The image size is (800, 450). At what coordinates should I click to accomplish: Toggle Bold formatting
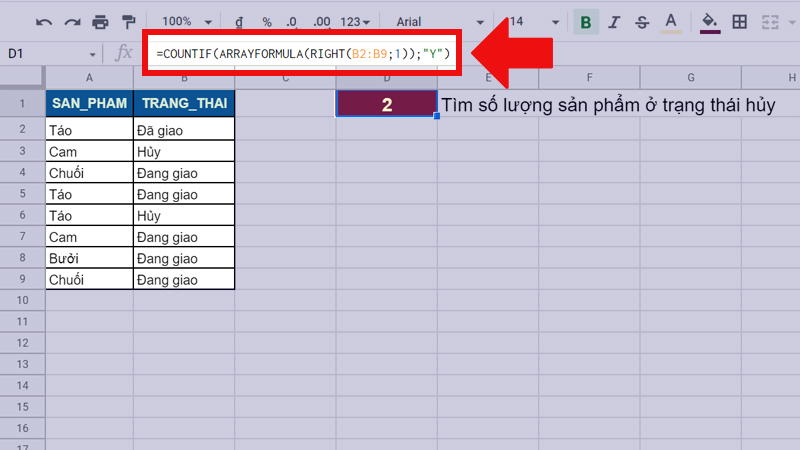[x=585, y=21]
